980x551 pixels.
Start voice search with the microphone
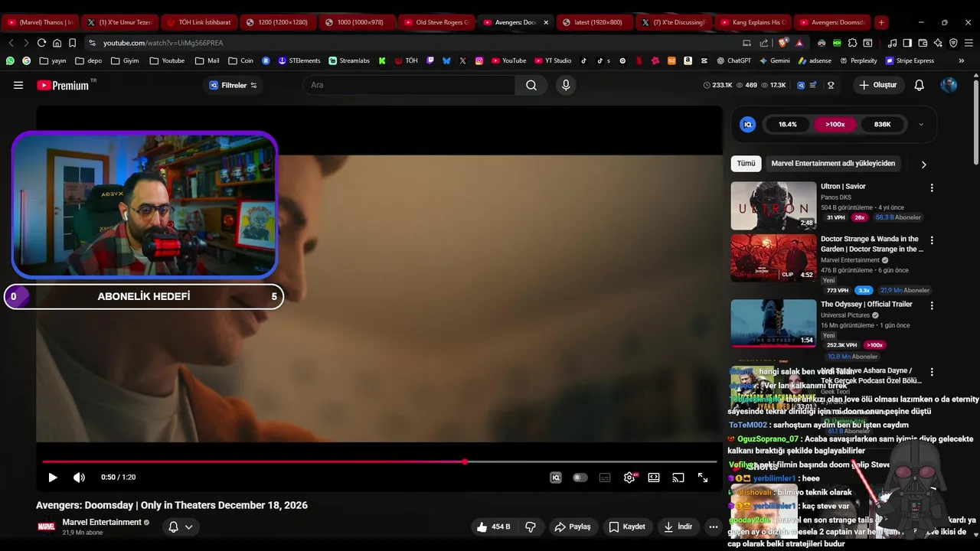pyautogui.click(x=566, y=85)
